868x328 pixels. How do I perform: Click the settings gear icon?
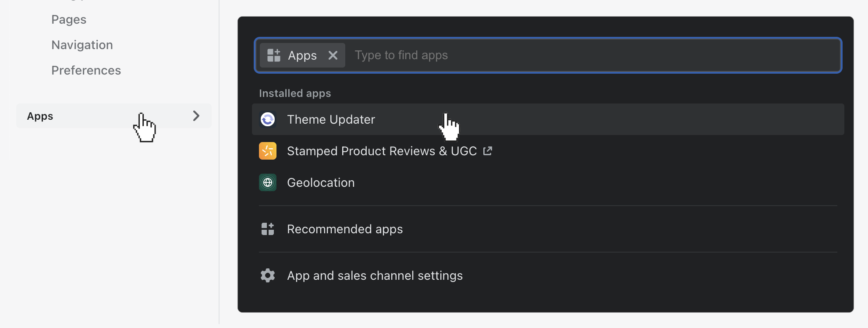click(x=268, y=275)
